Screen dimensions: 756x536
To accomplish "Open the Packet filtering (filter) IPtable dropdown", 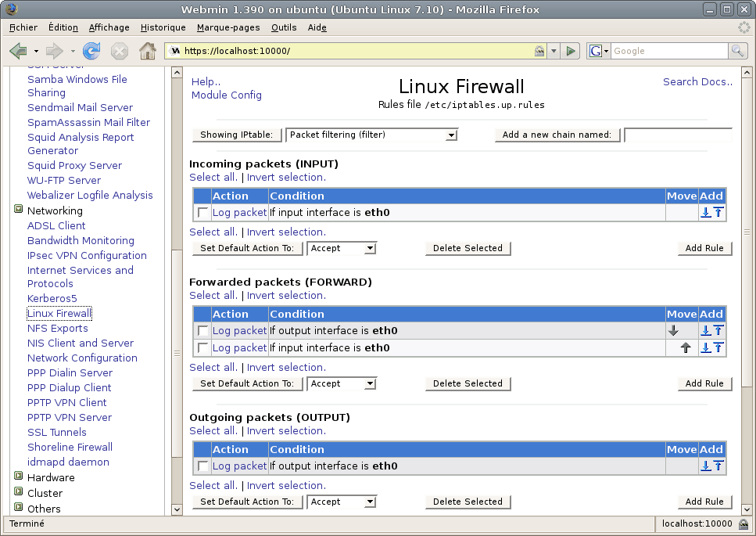I will [x=371, y=135].
